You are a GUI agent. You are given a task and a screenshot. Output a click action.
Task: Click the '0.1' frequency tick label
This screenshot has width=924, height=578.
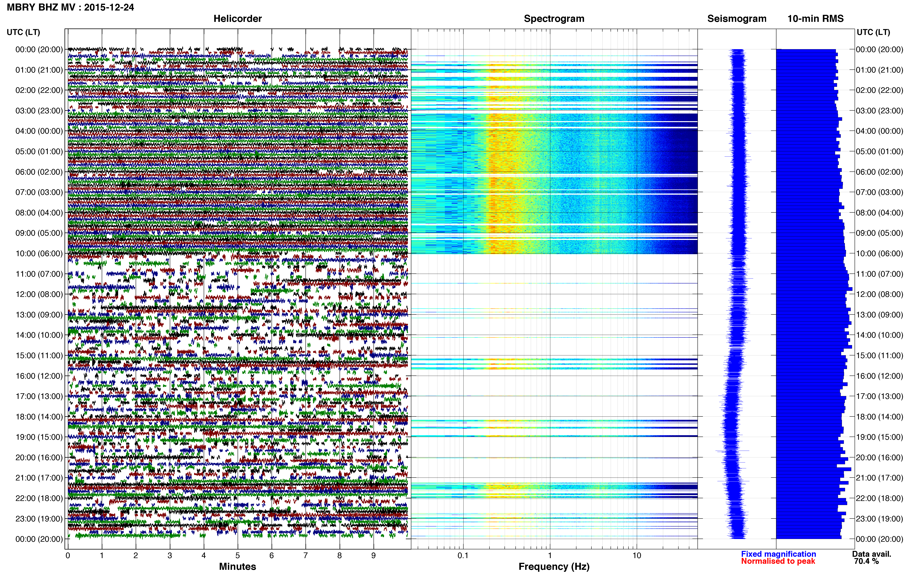coord(463,555)
